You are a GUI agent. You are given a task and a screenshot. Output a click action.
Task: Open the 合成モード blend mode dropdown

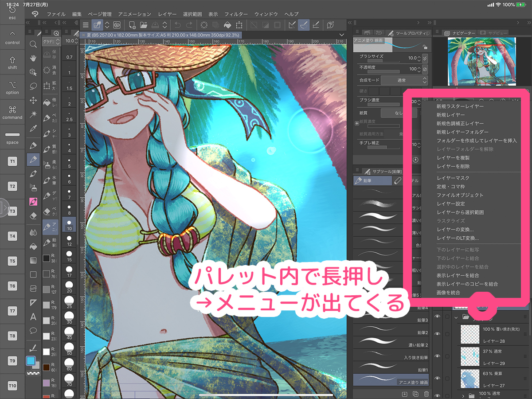click(404, 80)
